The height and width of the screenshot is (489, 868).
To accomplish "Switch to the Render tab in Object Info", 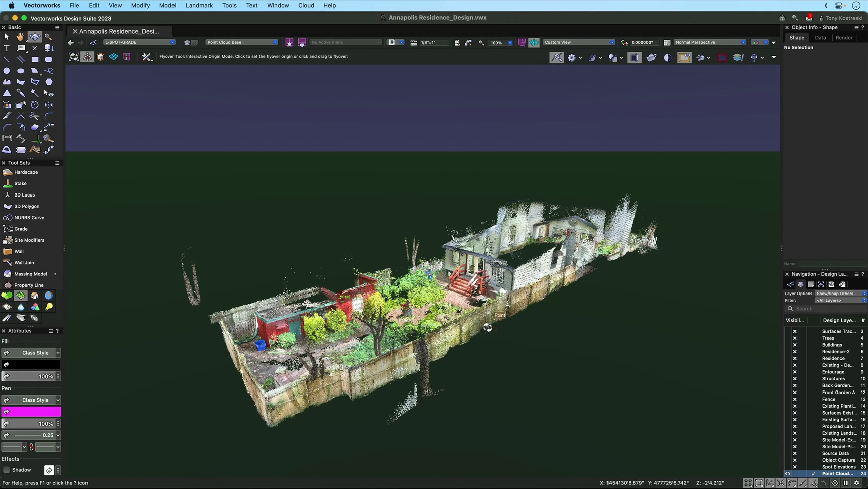I will pyautogui.click(x=844, y=37).
